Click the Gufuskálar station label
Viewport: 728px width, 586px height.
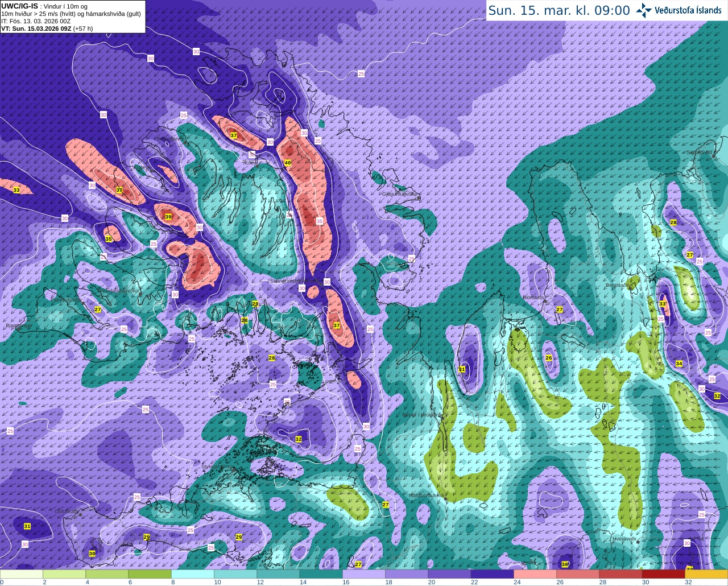(66, 511)
